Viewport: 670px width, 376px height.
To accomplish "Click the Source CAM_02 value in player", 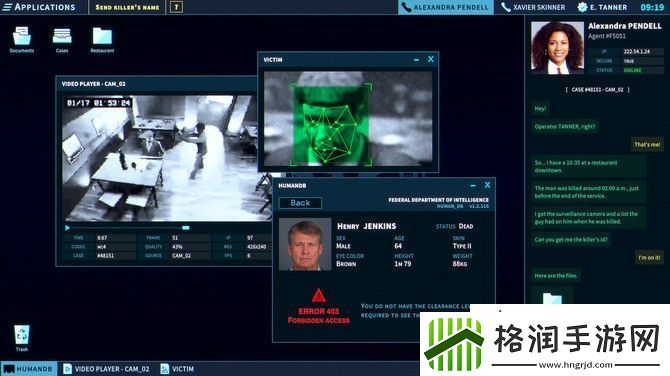I will click(x=181, y=256).
